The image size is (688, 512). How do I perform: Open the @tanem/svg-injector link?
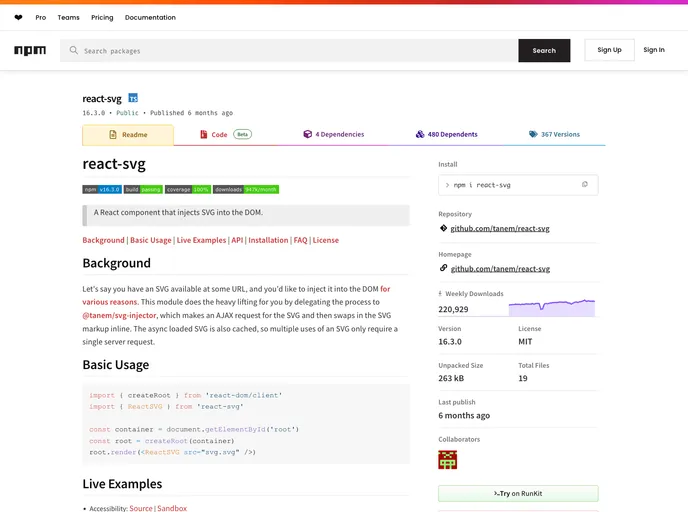[119, 315]
